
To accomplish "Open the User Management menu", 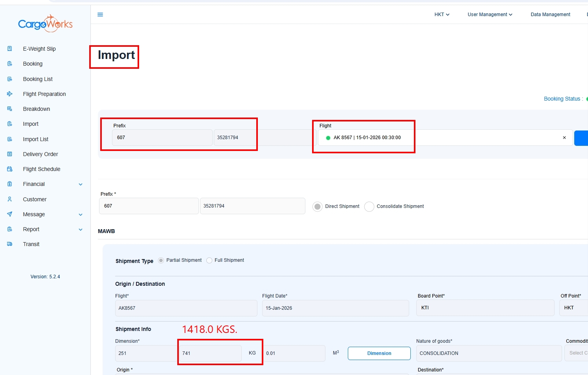I will [490, 15].
